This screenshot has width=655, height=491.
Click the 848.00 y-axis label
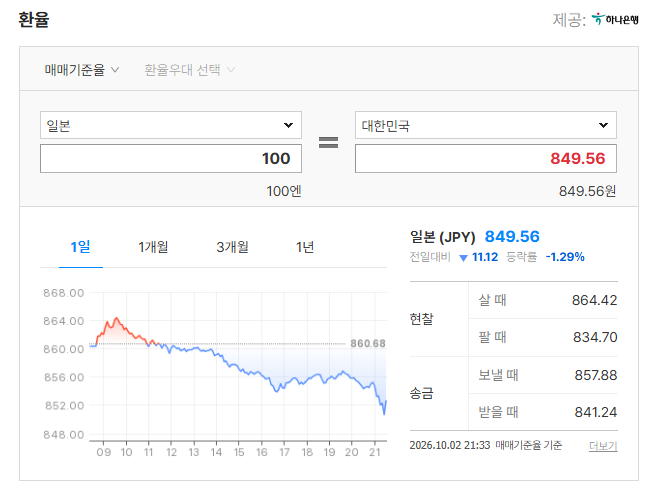[63, 435]
